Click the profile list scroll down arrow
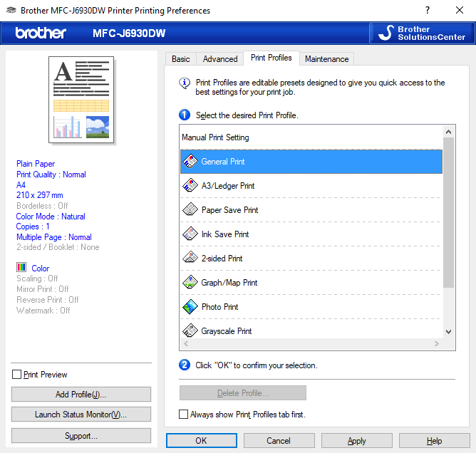The height and width of the screenshot is (453, 476). click(448, 332)
